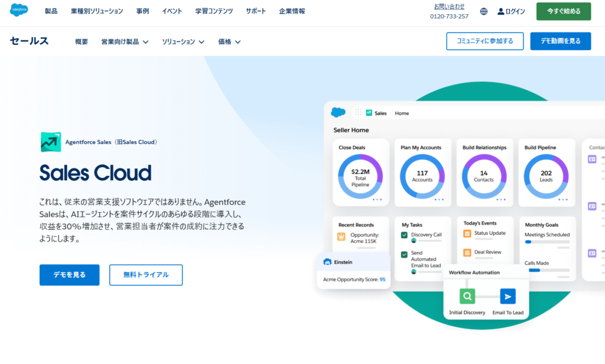
Task: Open the イベント menu
Action: point(172,11)
